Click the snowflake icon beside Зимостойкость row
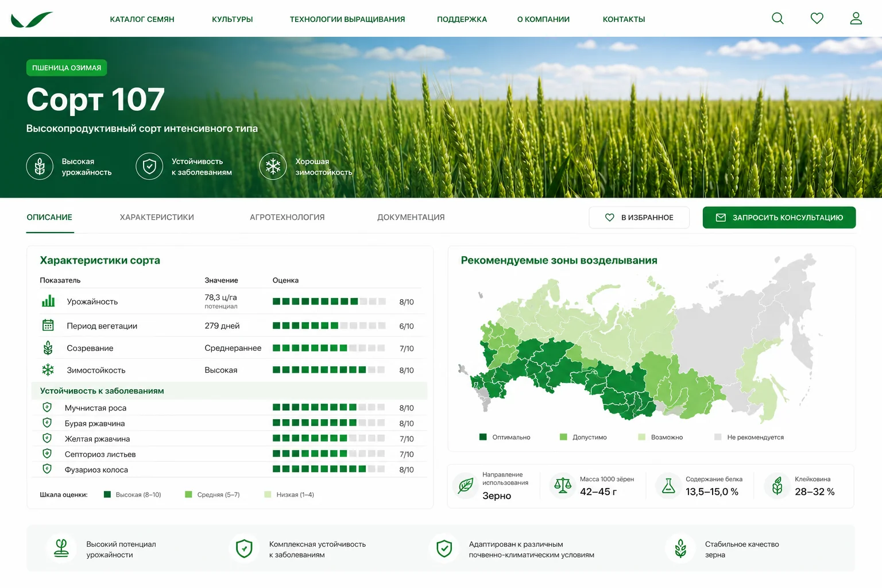882x588 pixels. (x=48, y=370)
